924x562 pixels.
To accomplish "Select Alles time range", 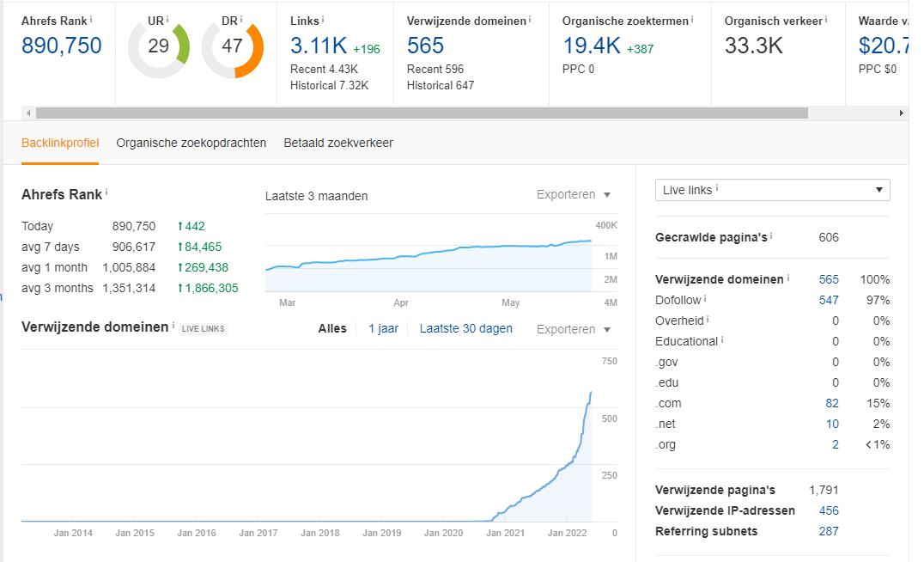I will pyautogui.click(x=332, y=328).
